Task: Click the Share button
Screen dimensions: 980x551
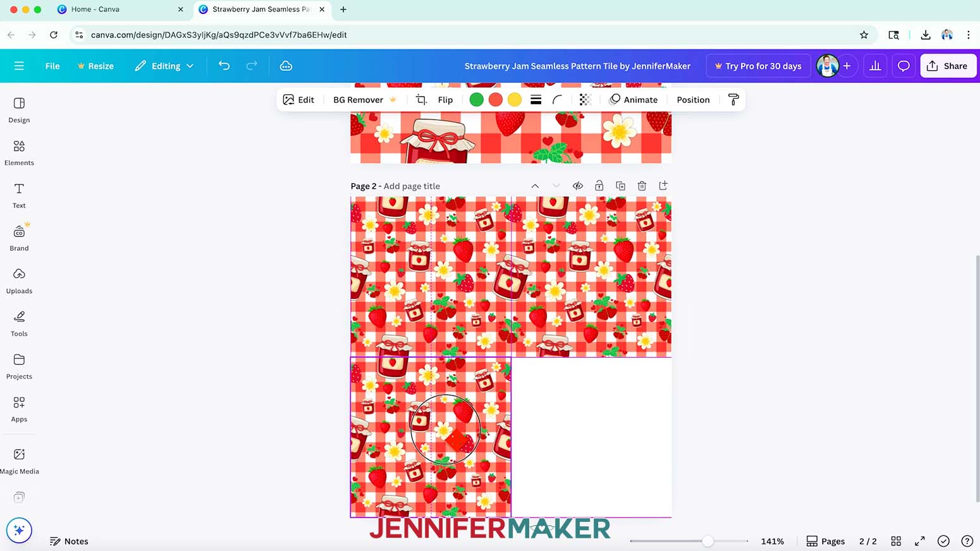Action: click(x=948, y=66)
